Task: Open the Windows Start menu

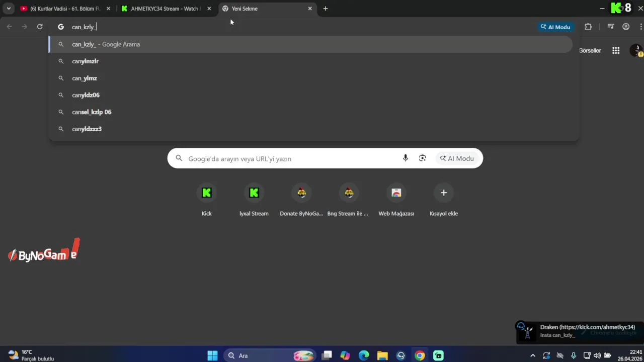Action: 213,355
